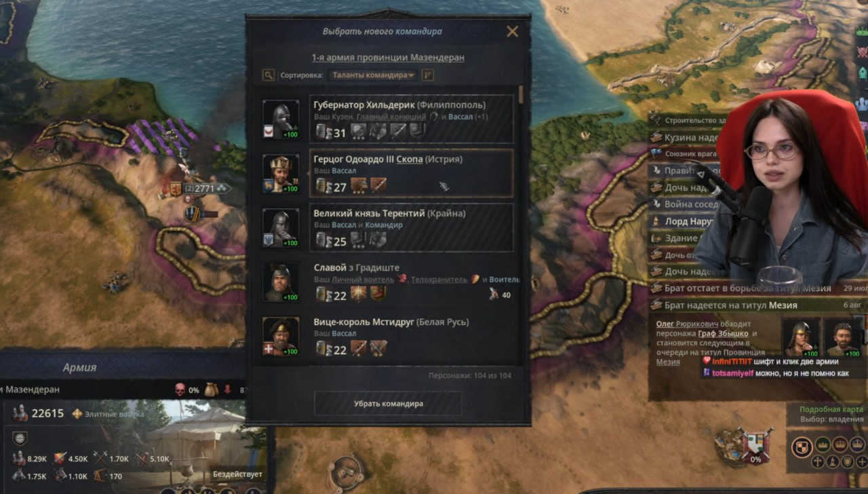Select the faith cross map mode icon
This screenshot has height=494, width=868.
[x=818, y=462]
